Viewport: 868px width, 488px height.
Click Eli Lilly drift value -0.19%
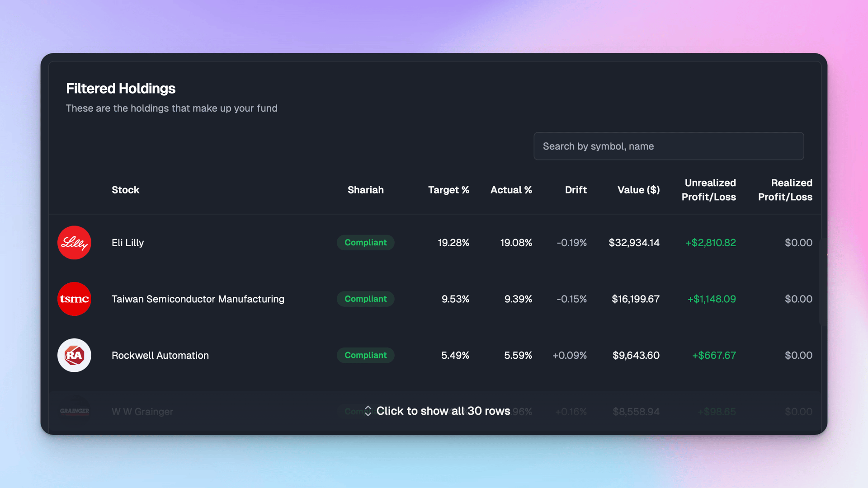571,243
